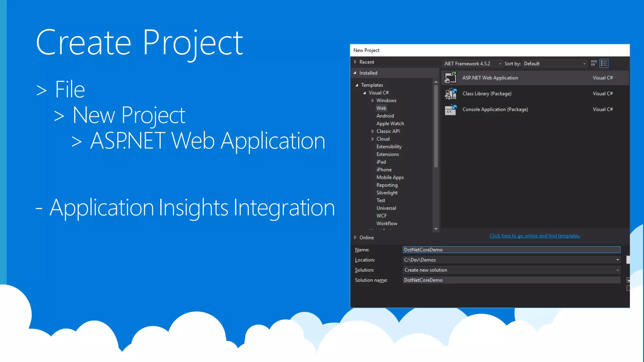Click the ASP.NET Web Application template icon
Viewport: 644px width, 362px height.
click(451, 78)
